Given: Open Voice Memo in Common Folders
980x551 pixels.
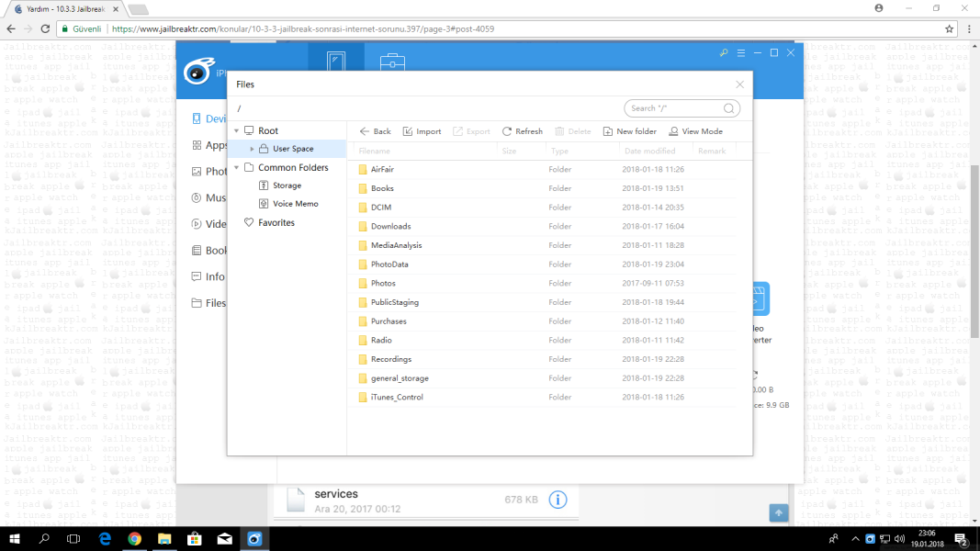Looking at the screenshot, I should coord(295,204).
